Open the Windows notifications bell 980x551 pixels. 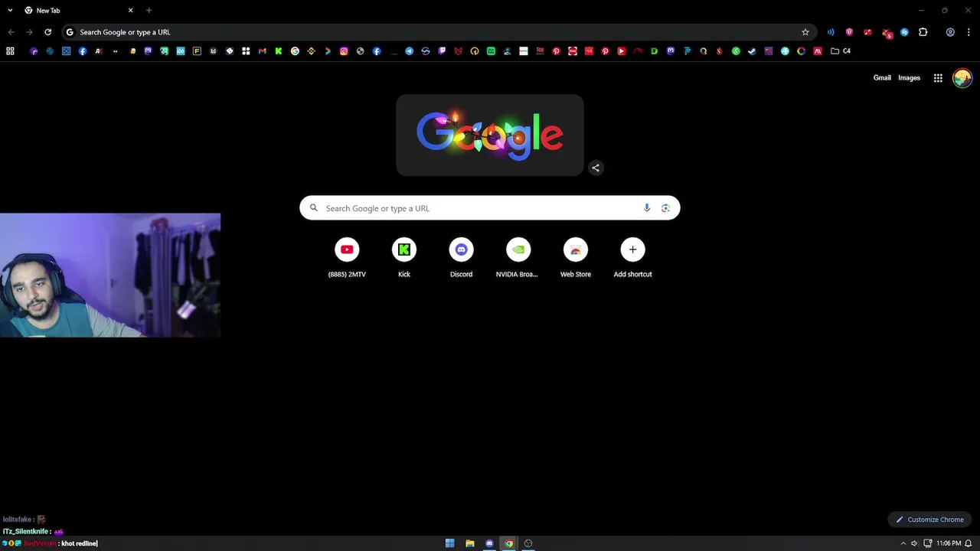(969, 543)
